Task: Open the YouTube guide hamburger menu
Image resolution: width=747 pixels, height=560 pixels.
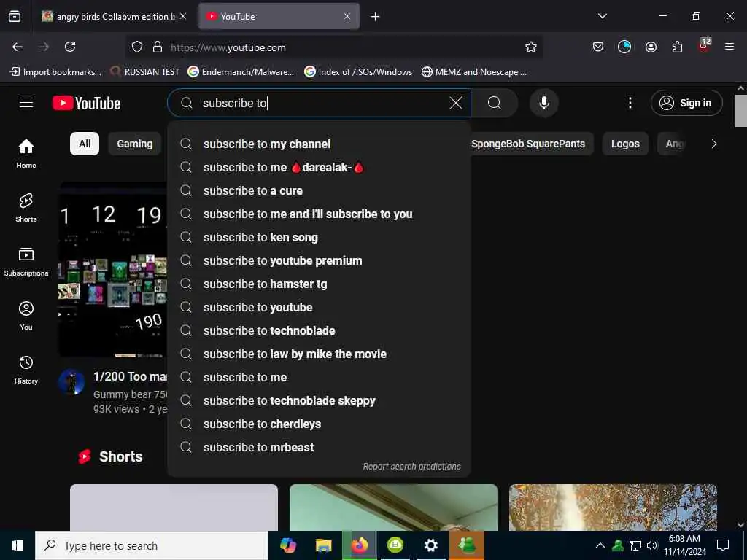Action: (26, 103)
